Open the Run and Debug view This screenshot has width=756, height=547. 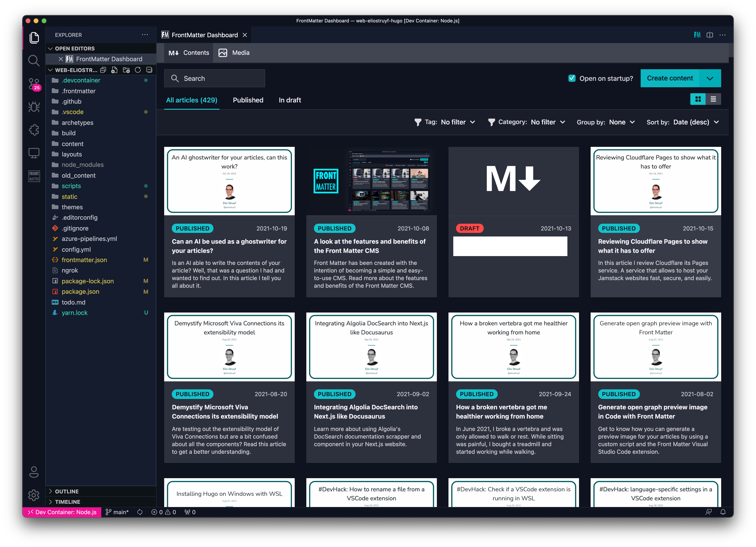click(x=34, y=107)
